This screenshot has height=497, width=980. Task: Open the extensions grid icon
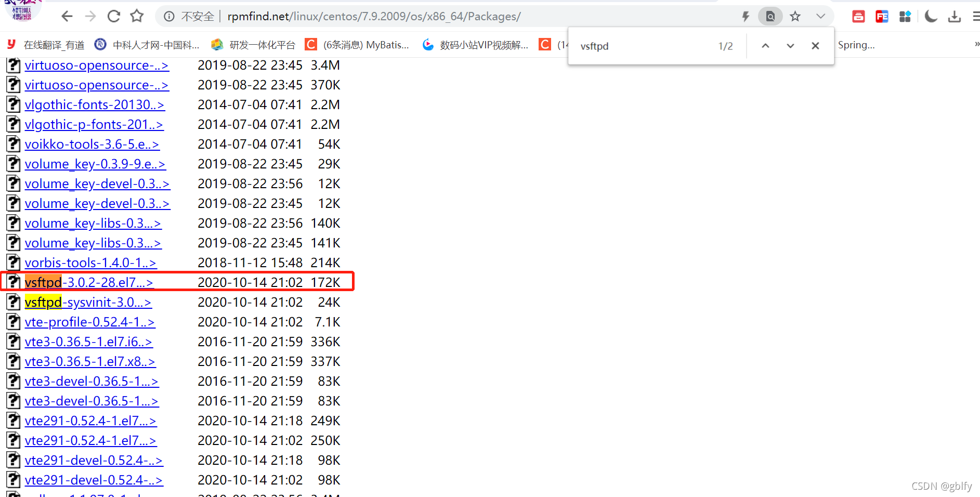pyautogui.click(x=905, y=17)
